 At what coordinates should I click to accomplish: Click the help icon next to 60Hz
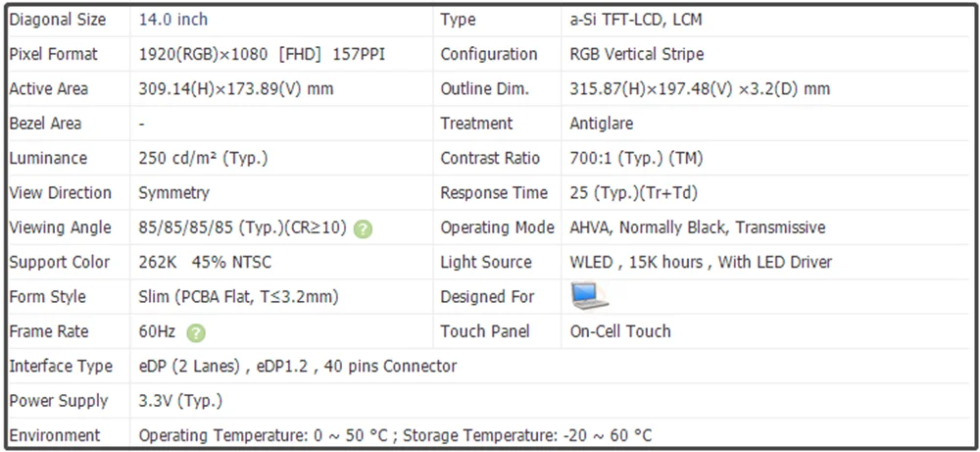196,332
